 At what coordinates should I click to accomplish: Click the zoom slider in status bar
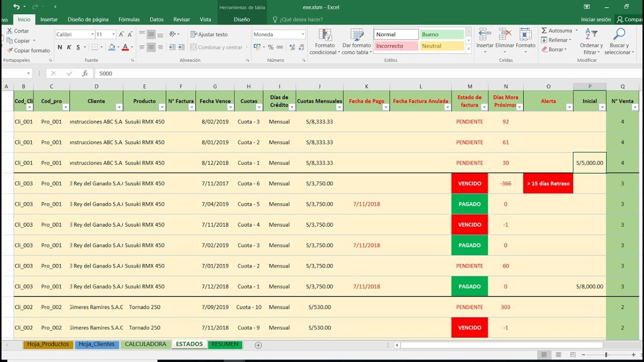tap(606, 355)
